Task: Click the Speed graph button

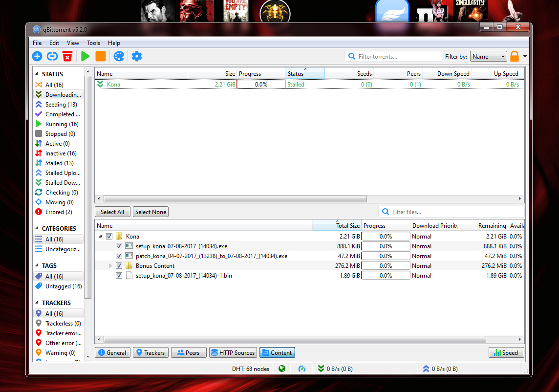Action: tap(506, 353)
